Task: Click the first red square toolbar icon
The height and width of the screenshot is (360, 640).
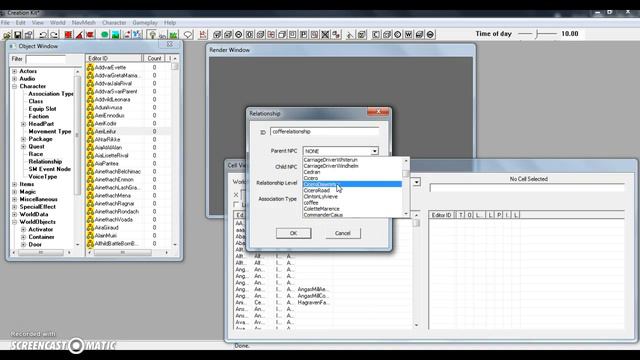Action: tap(68, 35)
